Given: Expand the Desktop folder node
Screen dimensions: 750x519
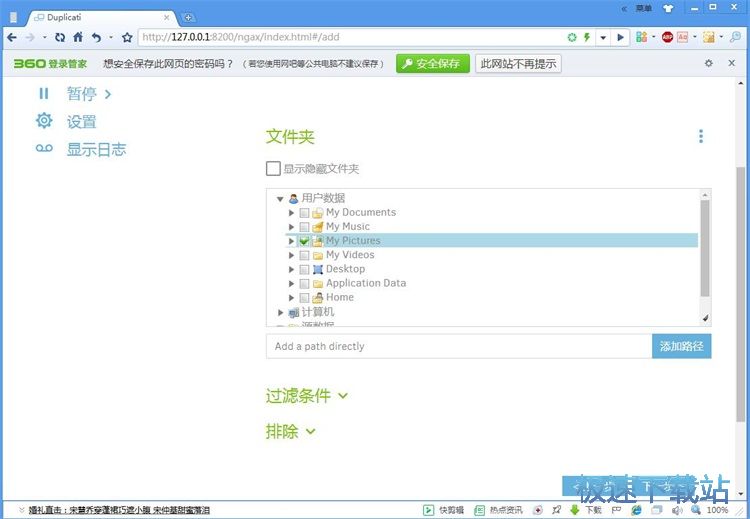Looking at the screenshot, I should coord(291,269).
